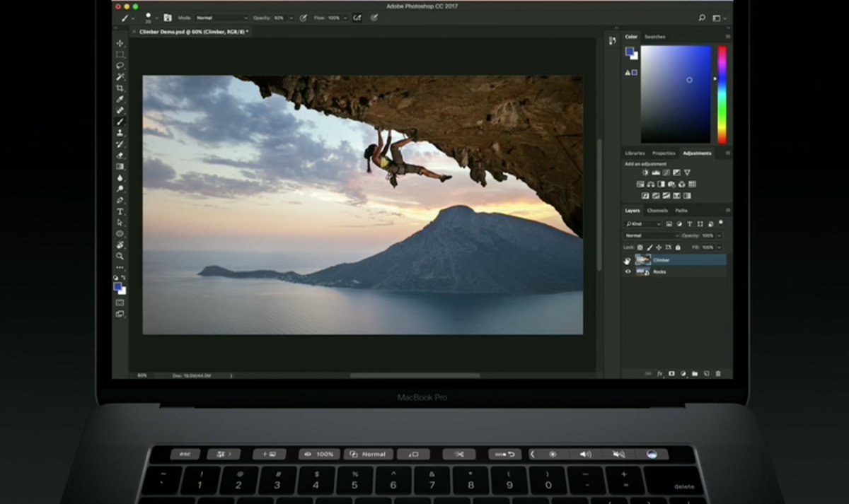Tap esc on the Touch Bar

tap(185, 454)
